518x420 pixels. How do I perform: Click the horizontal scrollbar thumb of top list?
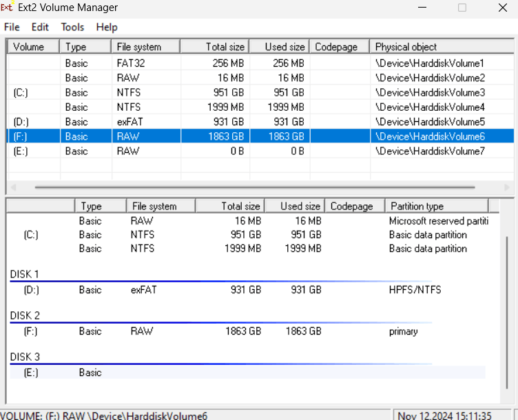point(255,187)
